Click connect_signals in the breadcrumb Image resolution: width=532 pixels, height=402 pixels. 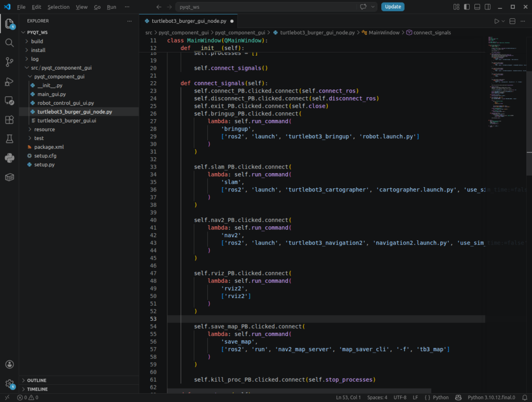(x=432, y=33)
